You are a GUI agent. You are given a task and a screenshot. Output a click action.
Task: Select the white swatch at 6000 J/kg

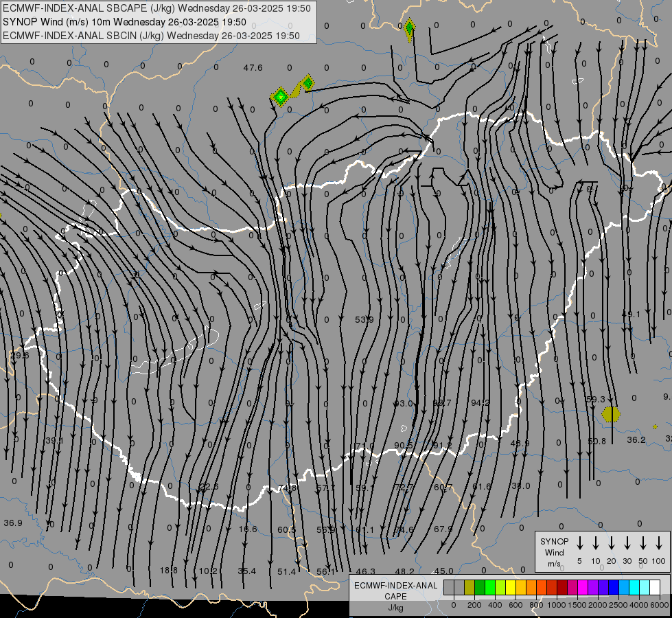click(654, 587)
